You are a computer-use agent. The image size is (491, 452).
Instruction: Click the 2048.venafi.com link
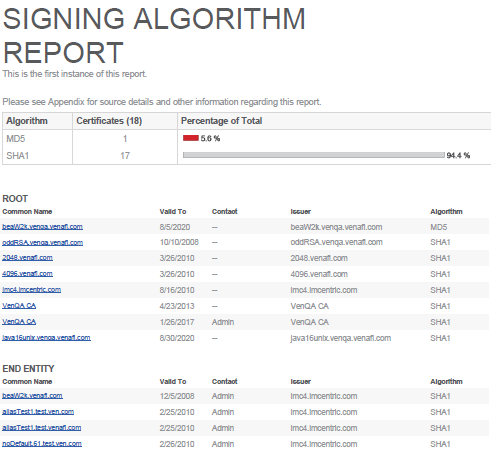pyautogui.click(x=27, y=258)
